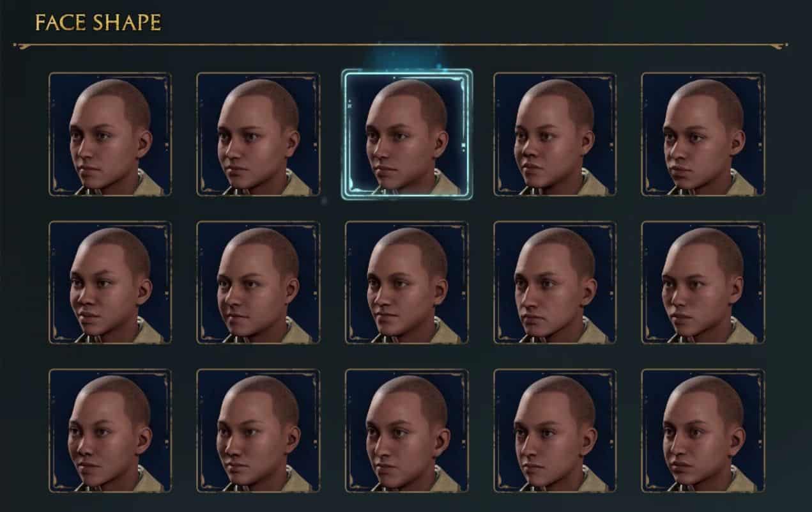Choose the first face shape in middle row

pyautogui.click(x=110, y=283)
